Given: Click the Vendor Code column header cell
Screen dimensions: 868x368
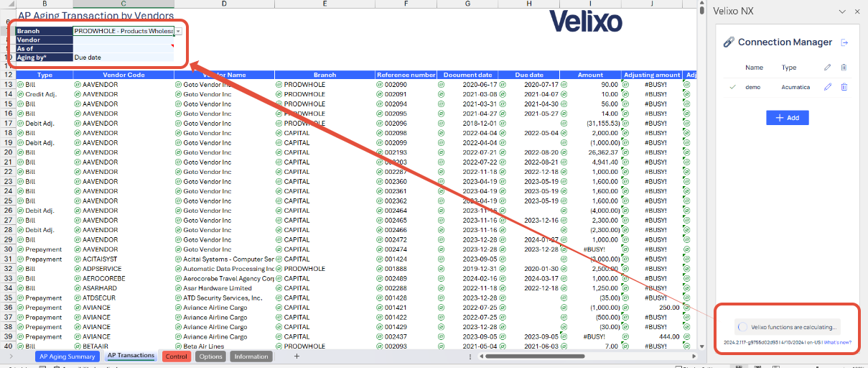Looking at the screenshot, I should point(123,75).
